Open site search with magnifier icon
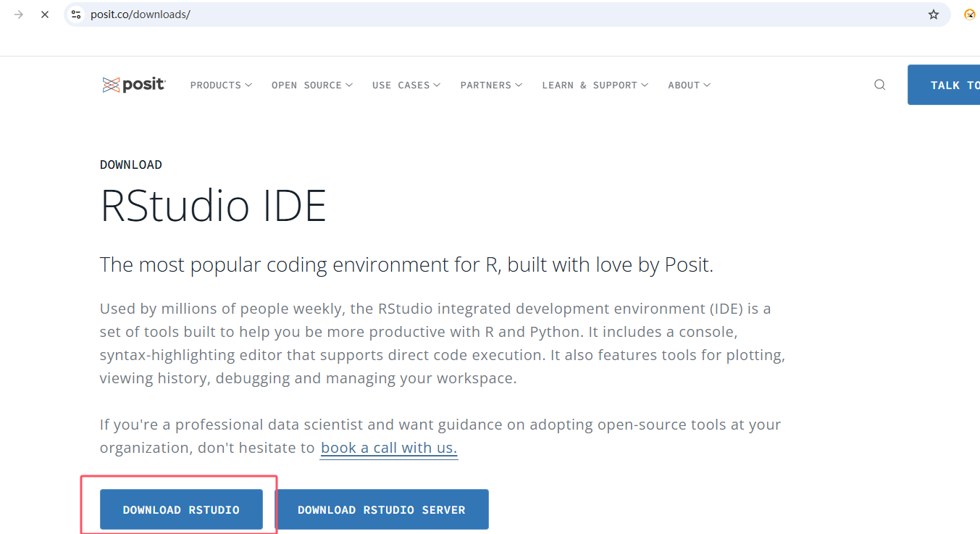Viewport: 980px width, 534px height. (x=880, y=85)
